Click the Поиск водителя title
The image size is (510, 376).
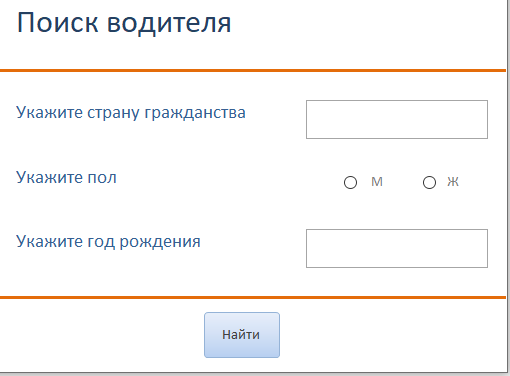pos(124,23)
